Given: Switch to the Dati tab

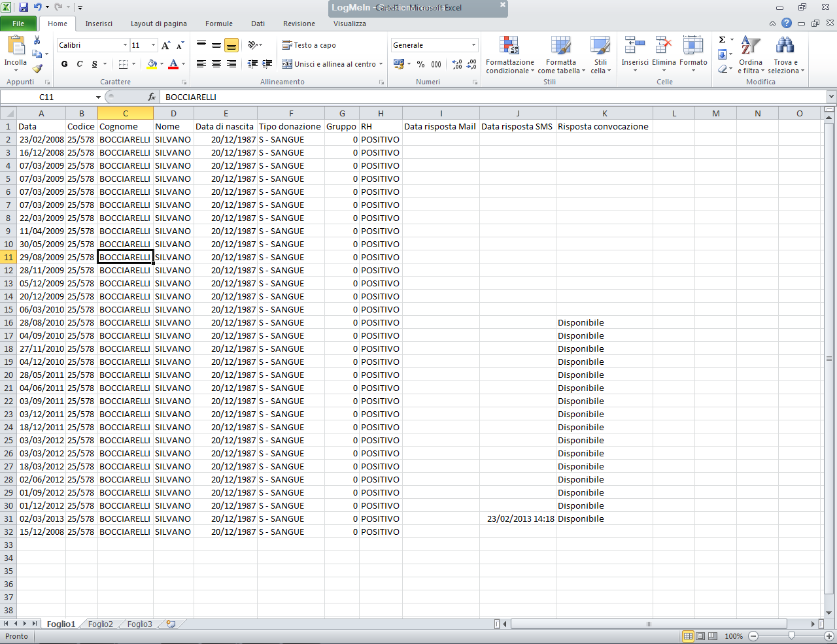Looking at the screenshot, I should point(258,24).
